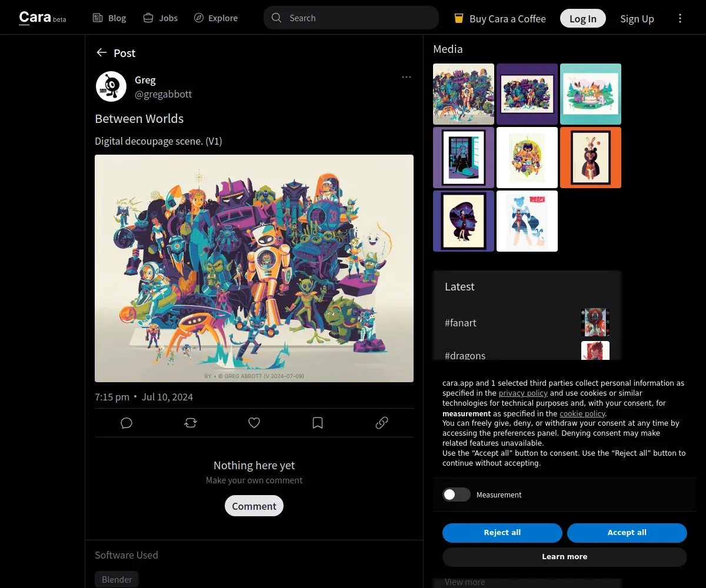Open the purple framed media thumbnail
Screen dimensions: 706x588
pyautogui.click(x=527, y=94)
